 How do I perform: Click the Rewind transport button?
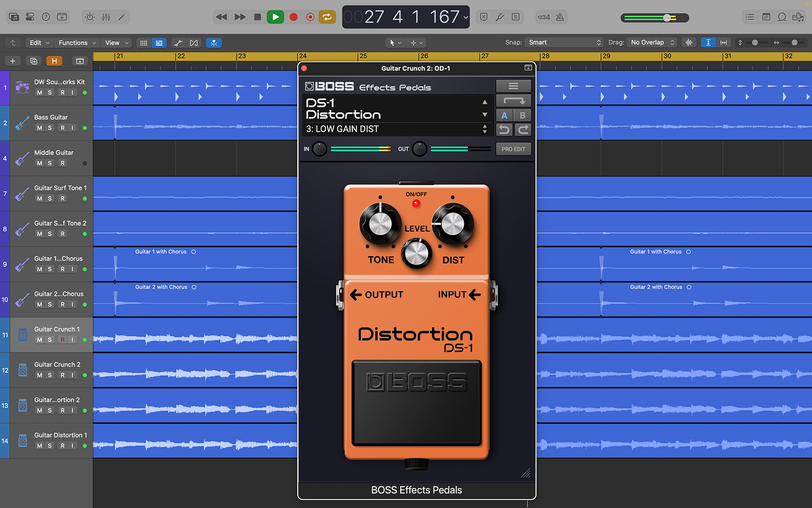coord(221,17)
